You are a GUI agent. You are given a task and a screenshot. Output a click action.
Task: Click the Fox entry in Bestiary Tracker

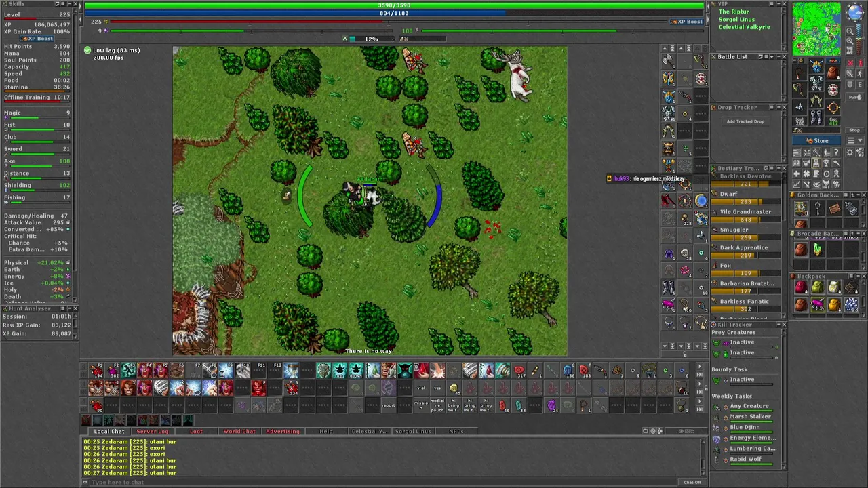tap(746, 270)
